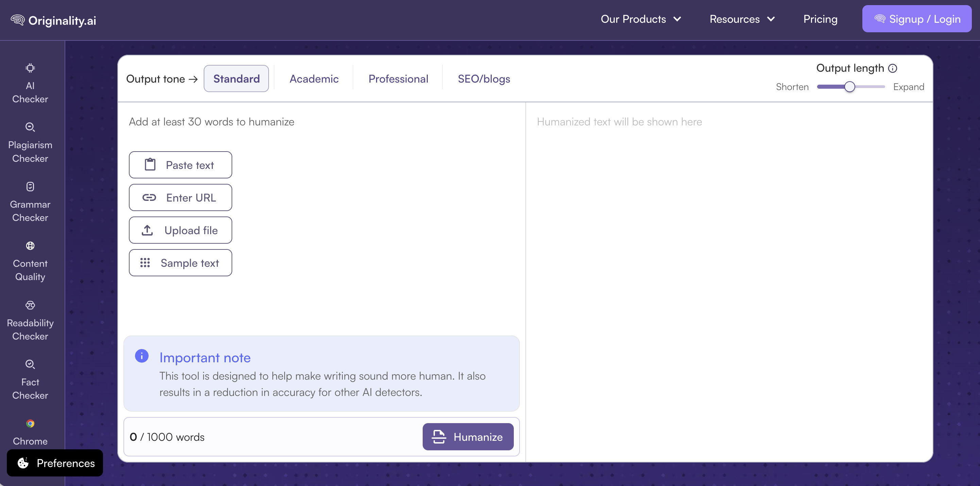Click Enter URL button

[x=180, y=197]
